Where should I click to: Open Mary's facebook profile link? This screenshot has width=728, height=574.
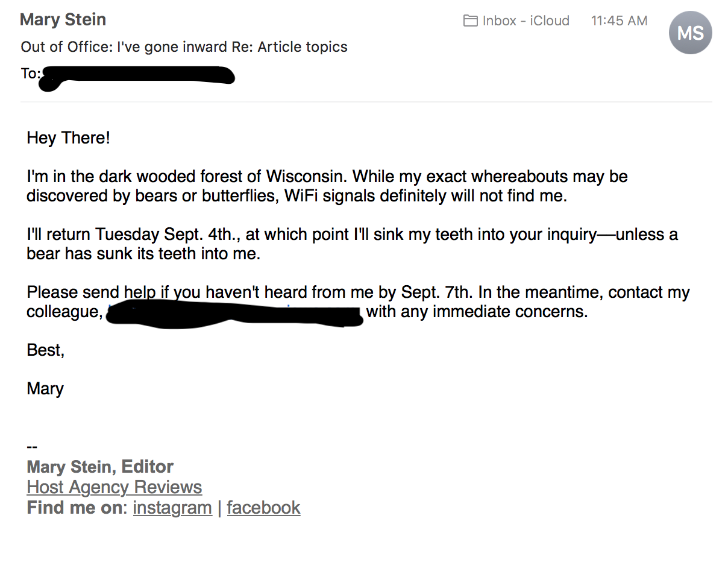pos(263,507)
